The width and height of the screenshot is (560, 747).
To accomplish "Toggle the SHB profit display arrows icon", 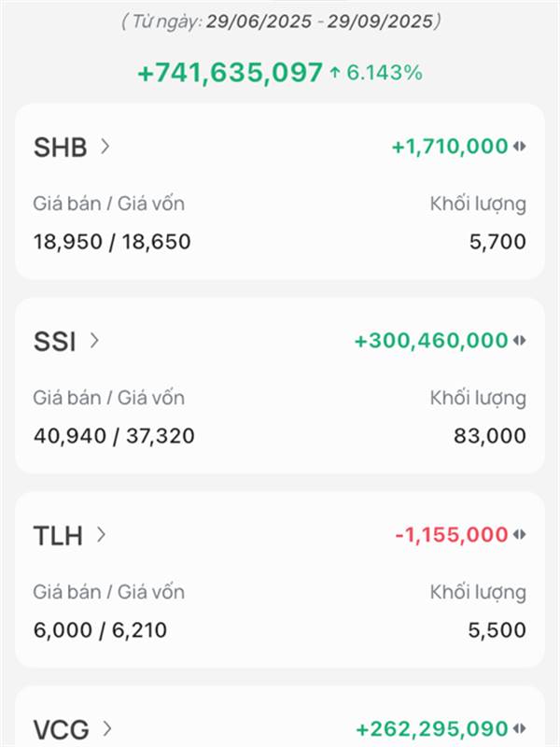I will [520, 147].
